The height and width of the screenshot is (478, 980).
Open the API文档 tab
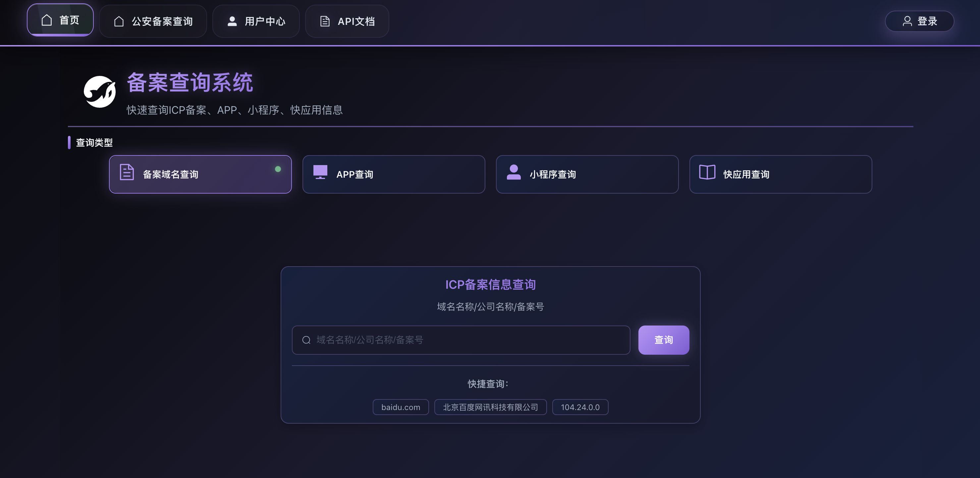(x=347, y=21)
